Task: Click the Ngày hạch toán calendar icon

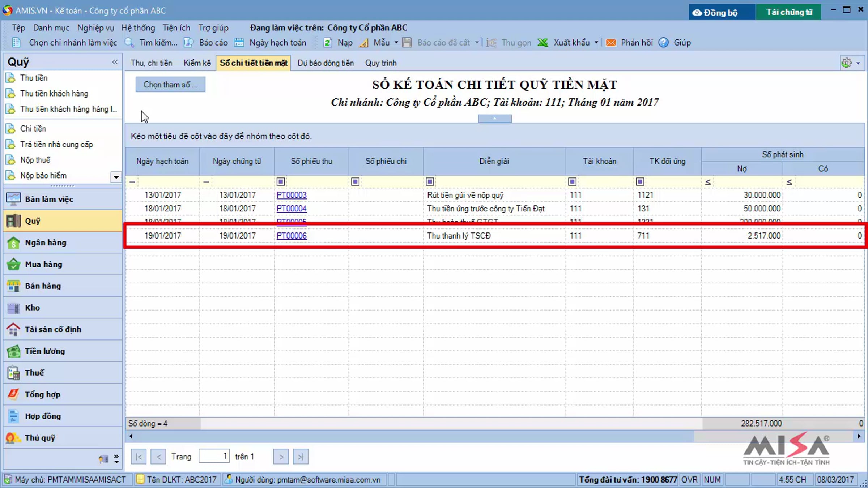Action: click(x=239, y=43)
